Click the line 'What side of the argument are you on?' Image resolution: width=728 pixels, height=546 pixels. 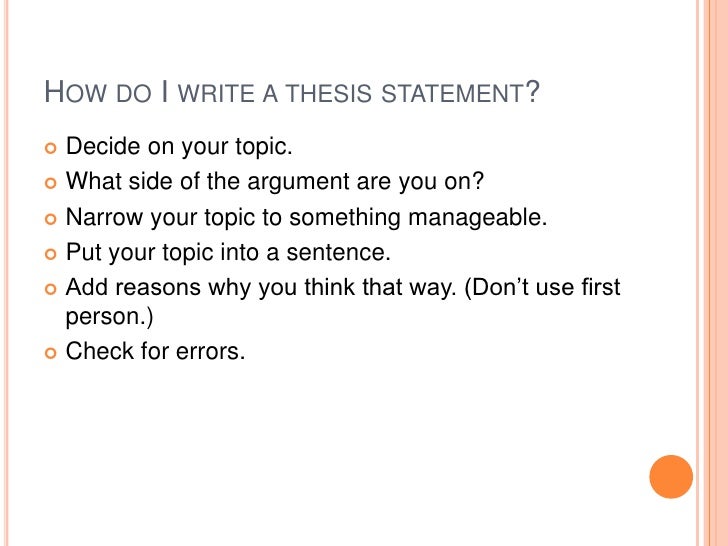(274, 182)
